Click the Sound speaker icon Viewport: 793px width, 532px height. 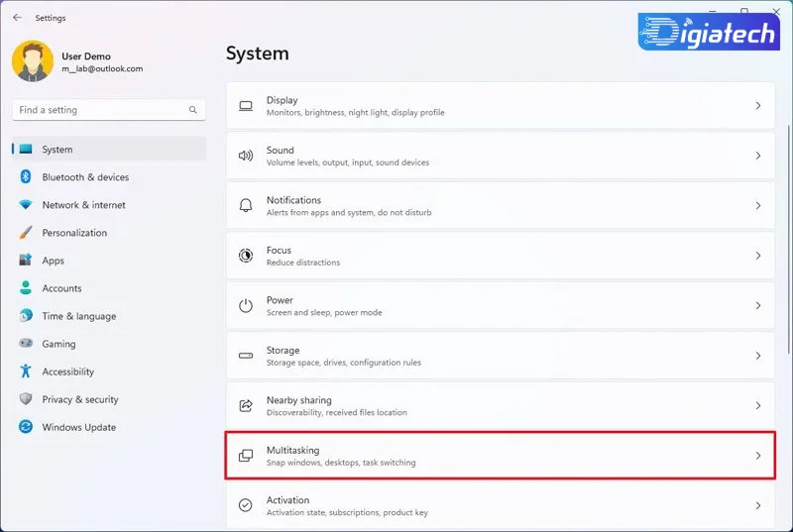(x=246, y=156)
